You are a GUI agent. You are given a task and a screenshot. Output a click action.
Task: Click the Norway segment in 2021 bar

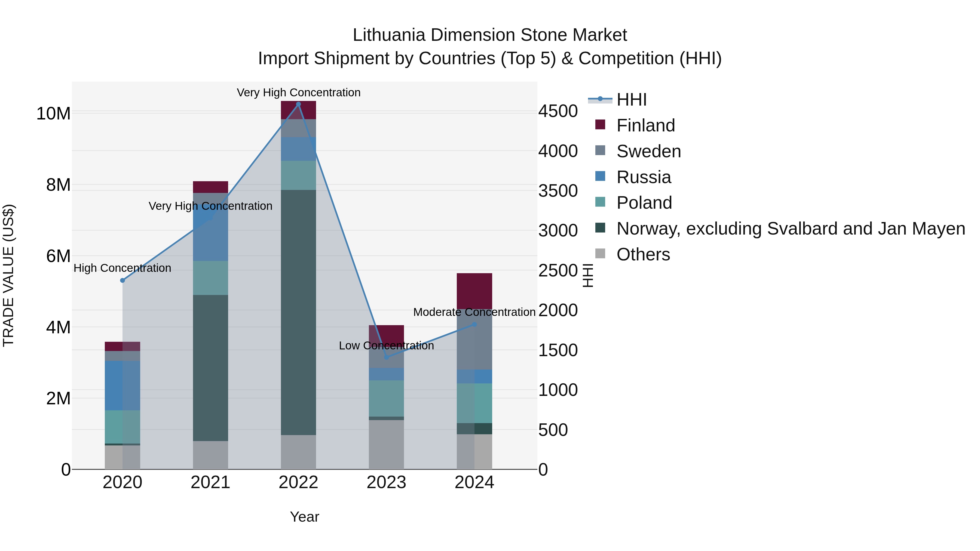(x=210, y=368)
